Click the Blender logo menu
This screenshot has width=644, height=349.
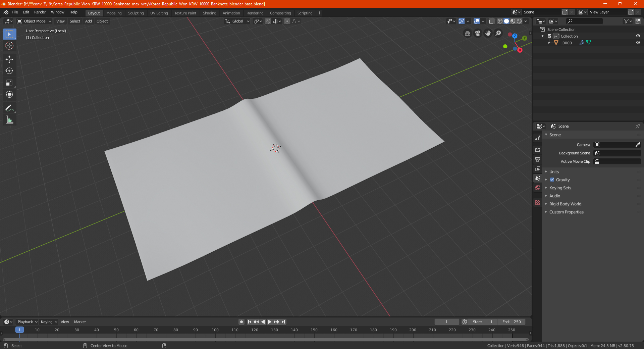[x=6, y=12]
